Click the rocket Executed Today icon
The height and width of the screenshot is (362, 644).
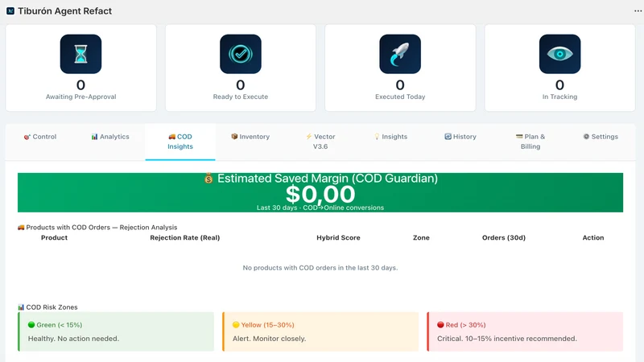click(x=400, y=54)
